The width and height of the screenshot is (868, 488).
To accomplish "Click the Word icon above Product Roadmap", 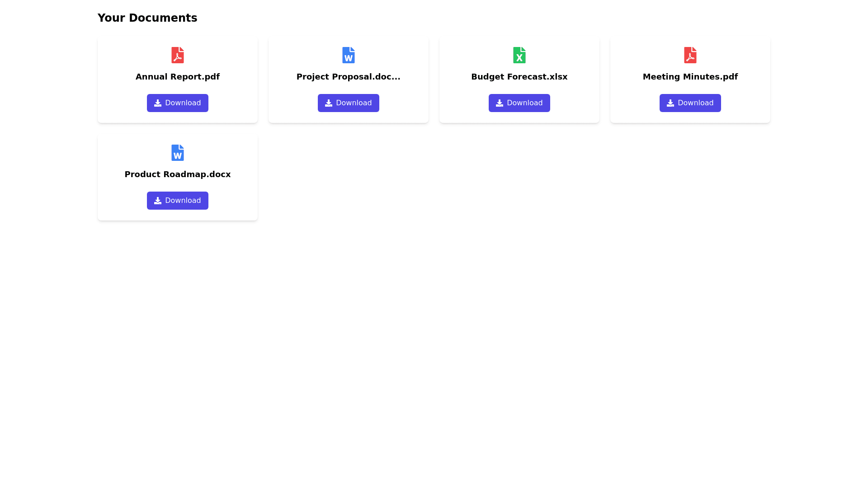I will coord(177,153).
